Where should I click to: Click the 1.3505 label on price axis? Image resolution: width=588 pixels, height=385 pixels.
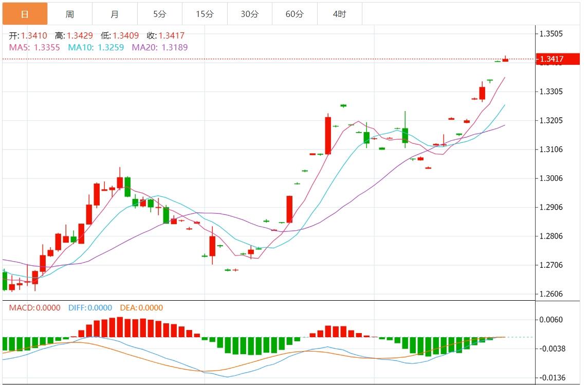551,34
